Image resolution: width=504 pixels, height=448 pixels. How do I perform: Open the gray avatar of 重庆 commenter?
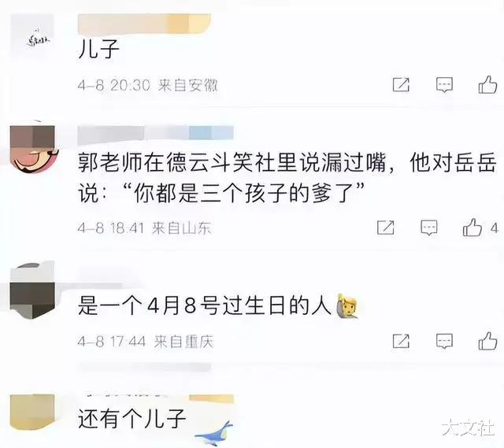point(32,291)
